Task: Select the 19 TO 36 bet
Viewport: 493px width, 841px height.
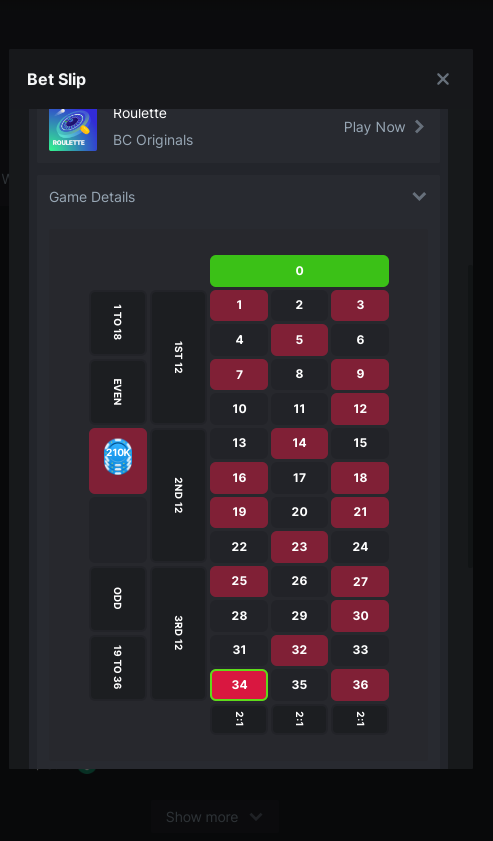Action: 117,667
